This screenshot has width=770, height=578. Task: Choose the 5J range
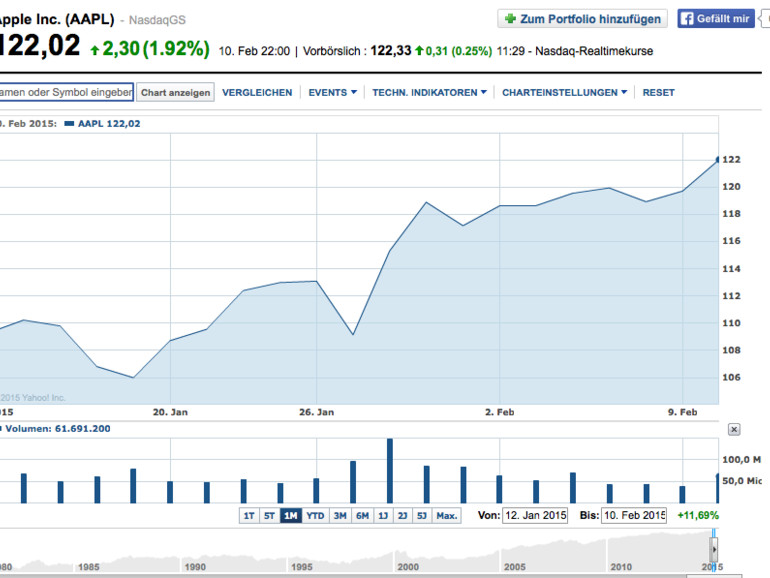tap(422, 516)
